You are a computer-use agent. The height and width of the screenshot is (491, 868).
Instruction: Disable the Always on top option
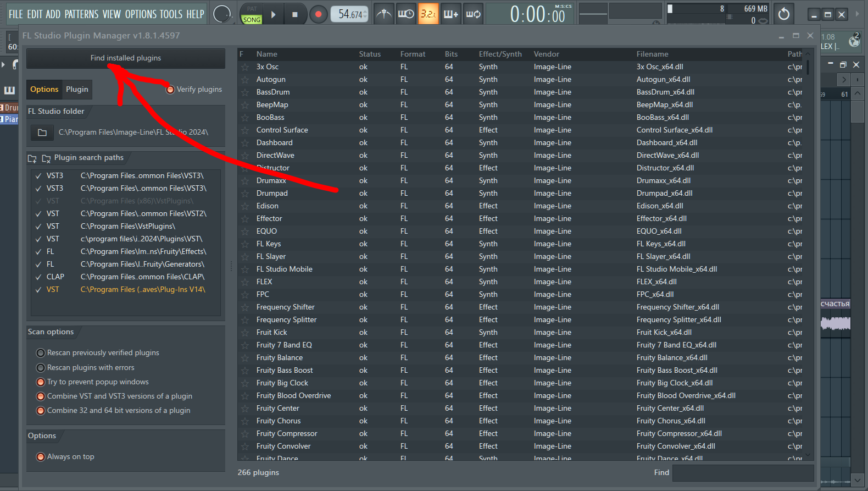pyautogui.click(x=41, y=457)
